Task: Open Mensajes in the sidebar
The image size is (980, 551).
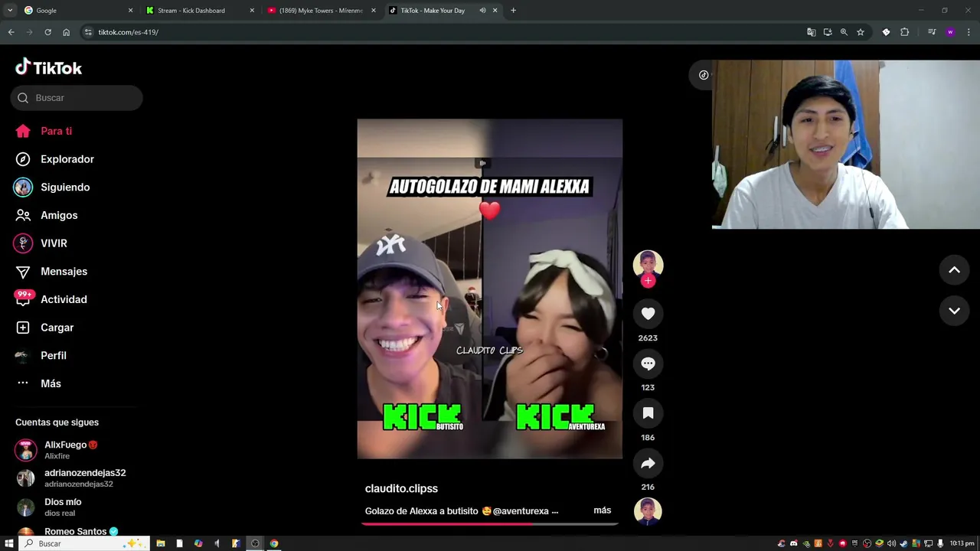Action: click(51, 272)
